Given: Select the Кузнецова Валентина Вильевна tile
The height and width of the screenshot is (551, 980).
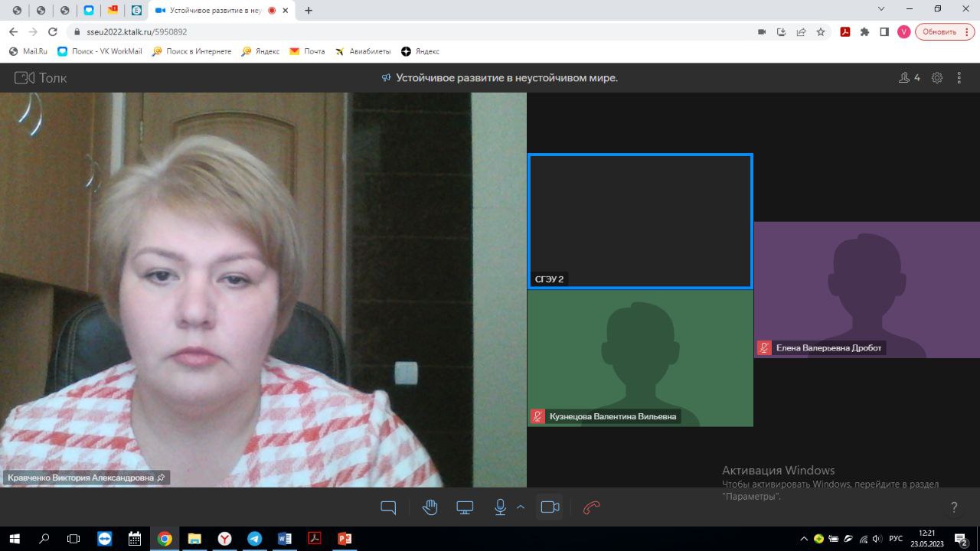Looking at the screenshot, I should (x=640, y=358).
